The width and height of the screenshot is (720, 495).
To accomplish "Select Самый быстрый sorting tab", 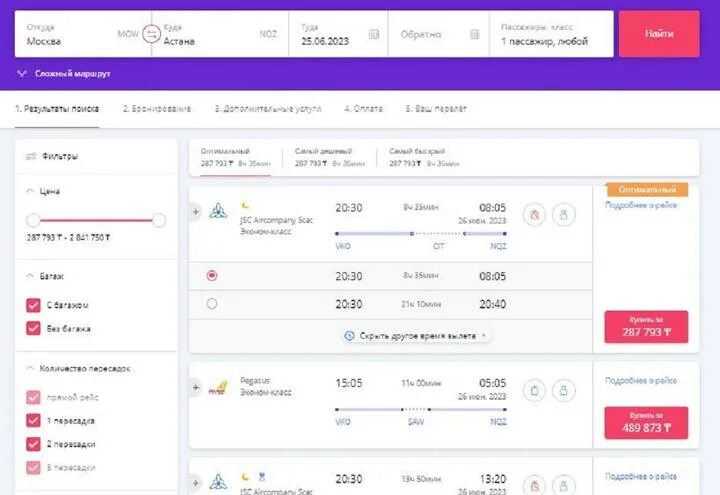I will click(424, 158).
